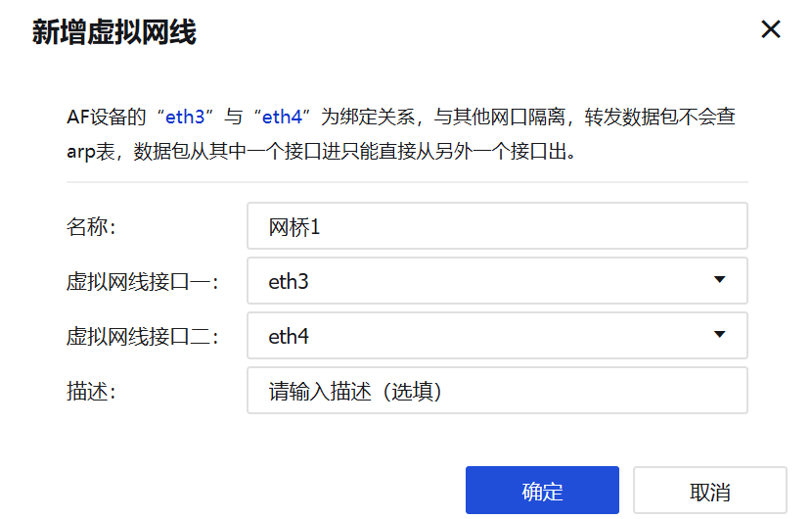Click the blue eth3 text in the description
Viewport: 812px width, 519px height.
pyautogui.click(x=185, y=118)
